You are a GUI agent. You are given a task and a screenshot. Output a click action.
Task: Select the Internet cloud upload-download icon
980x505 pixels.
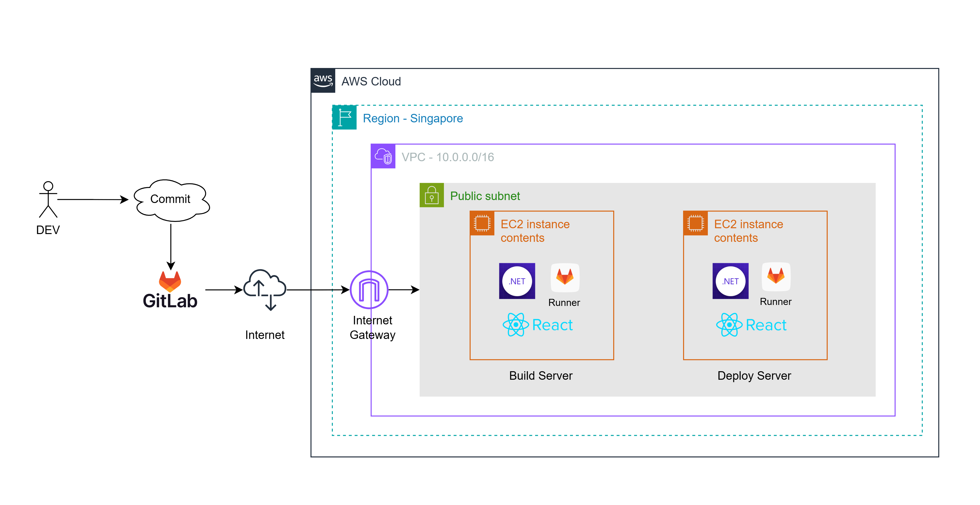[x=265, y=290]
